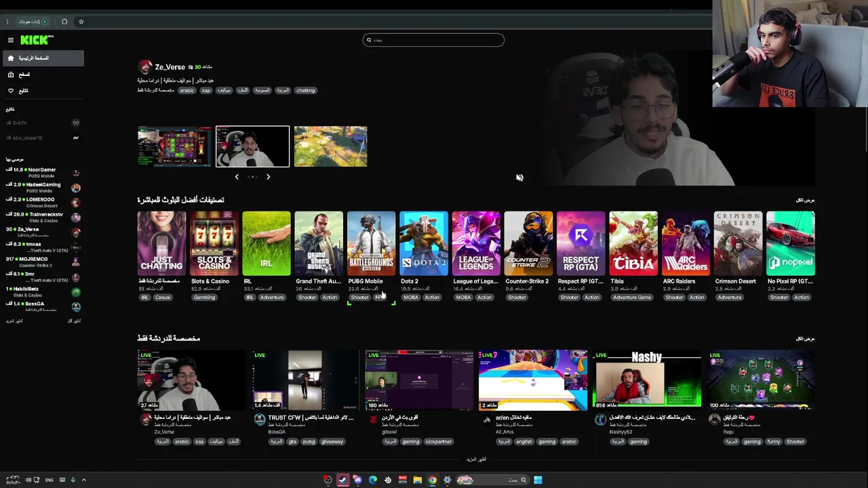Screen dimensions: 868x488
Task: Select the Ze_Verse webcam carousel thumbnail
Action: coord(252,146)
